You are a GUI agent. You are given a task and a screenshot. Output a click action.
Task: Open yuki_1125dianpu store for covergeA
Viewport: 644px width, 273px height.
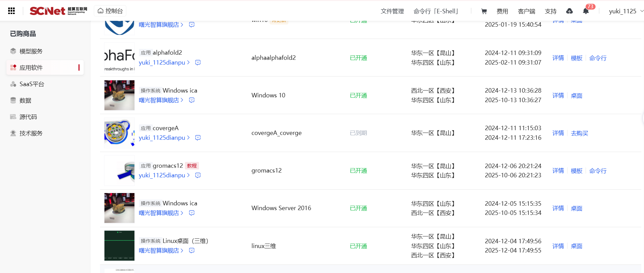(x=164, y=138)
